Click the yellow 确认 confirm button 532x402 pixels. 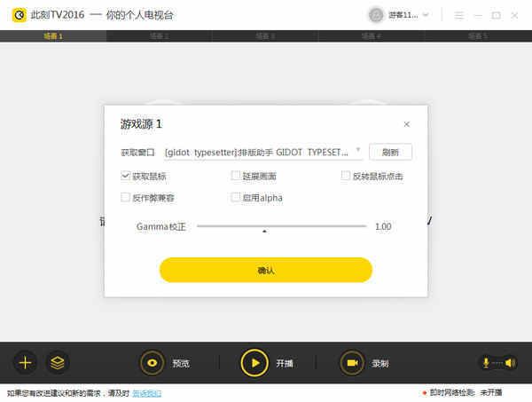[x=266, y=270]
